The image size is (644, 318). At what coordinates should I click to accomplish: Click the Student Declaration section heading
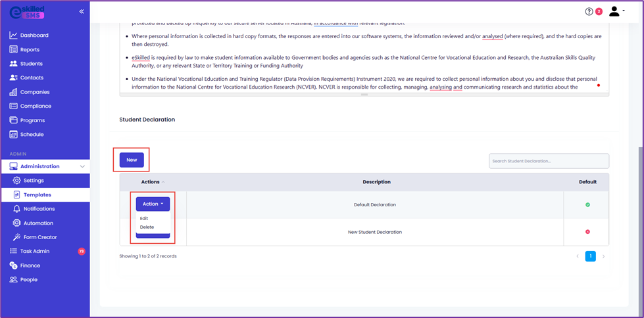(x=147, y=120)
